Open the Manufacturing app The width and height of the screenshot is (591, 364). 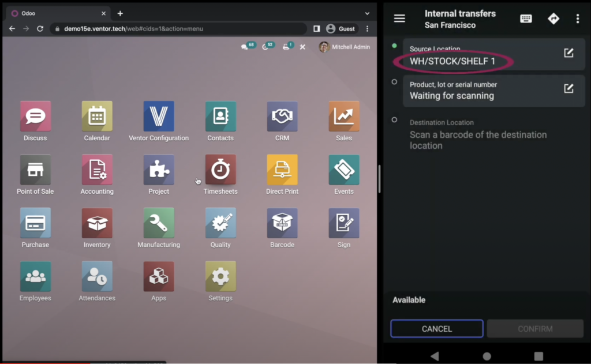[159, 223]
